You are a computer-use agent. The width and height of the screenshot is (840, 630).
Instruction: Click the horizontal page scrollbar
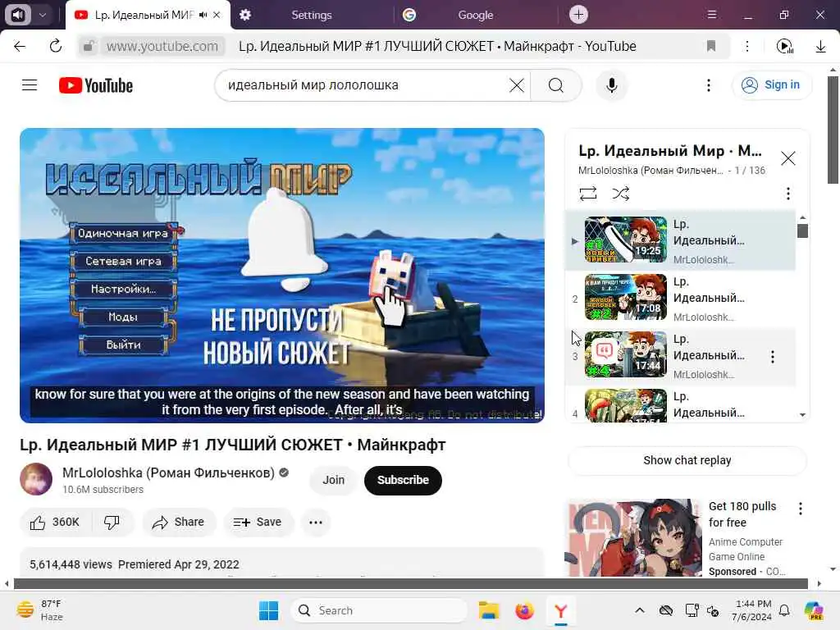(x=410, y=583)
